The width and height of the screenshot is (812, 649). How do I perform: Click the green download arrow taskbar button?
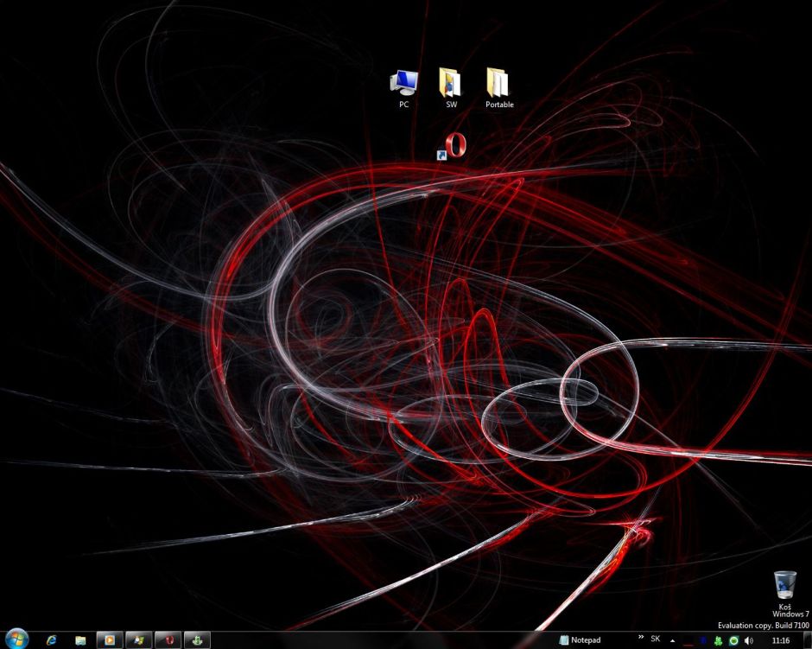coord(197,640)
